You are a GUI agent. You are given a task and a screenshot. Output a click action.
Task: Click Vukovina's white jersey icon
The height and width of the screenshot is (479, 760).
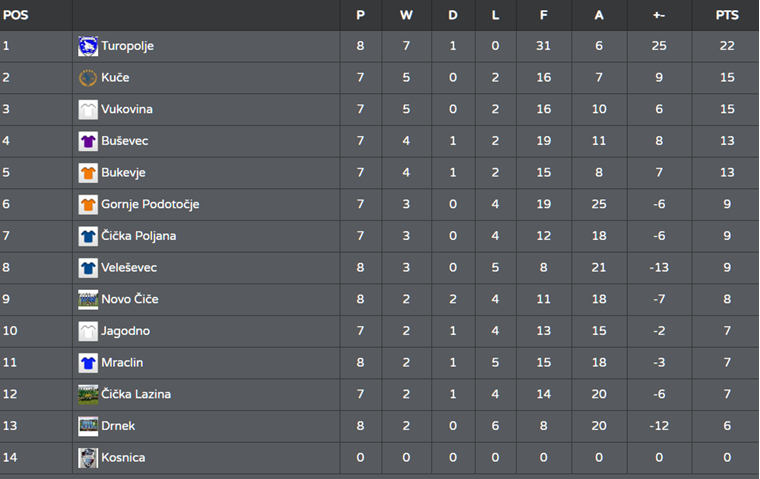tap(88, 110)
